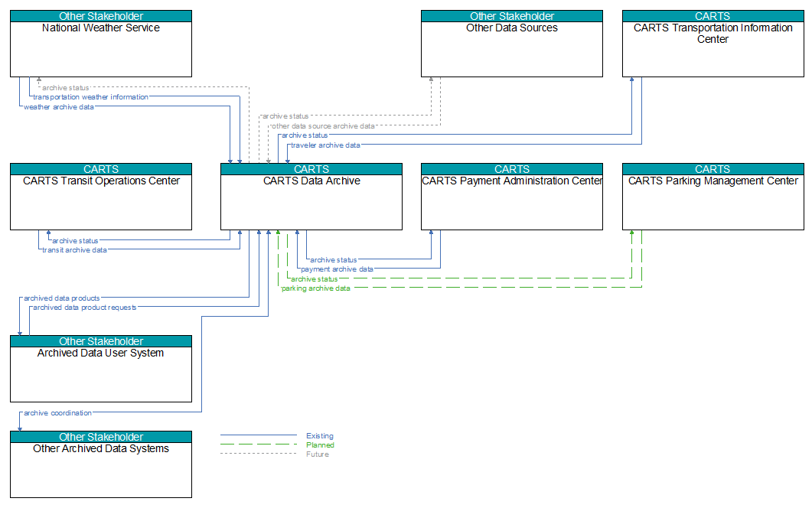
Task: Select the CARTS Parking Management Center box
Action: click(x=713, y=197)
